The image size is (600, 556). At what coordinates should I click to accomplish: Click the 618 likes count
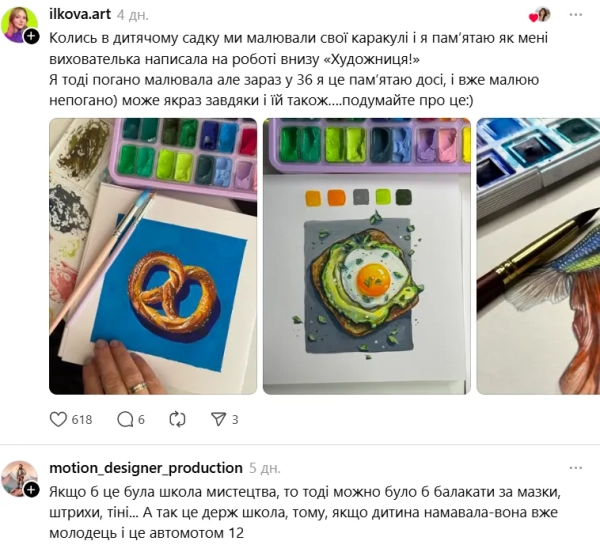pos(82,420)
